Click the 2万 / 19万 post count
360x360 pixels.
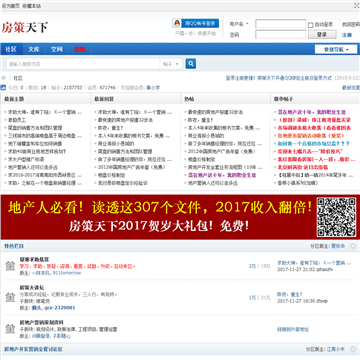tap(259, 266)
